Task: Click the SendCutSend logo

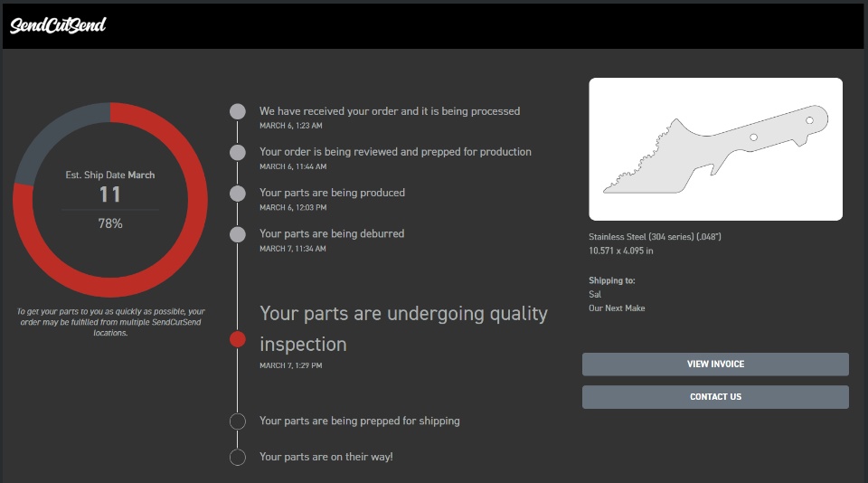Action: click(59, 25)
